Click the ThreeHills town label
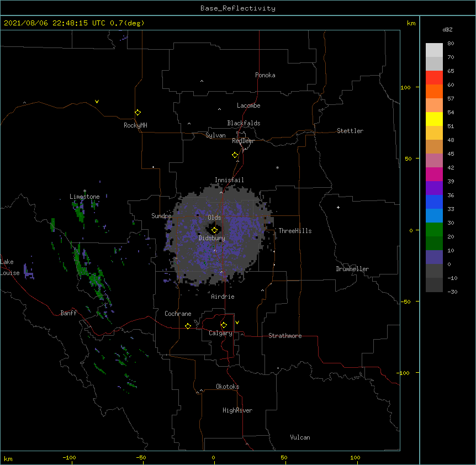Viewport: 476px width, 465px height. tap(295, 231)
